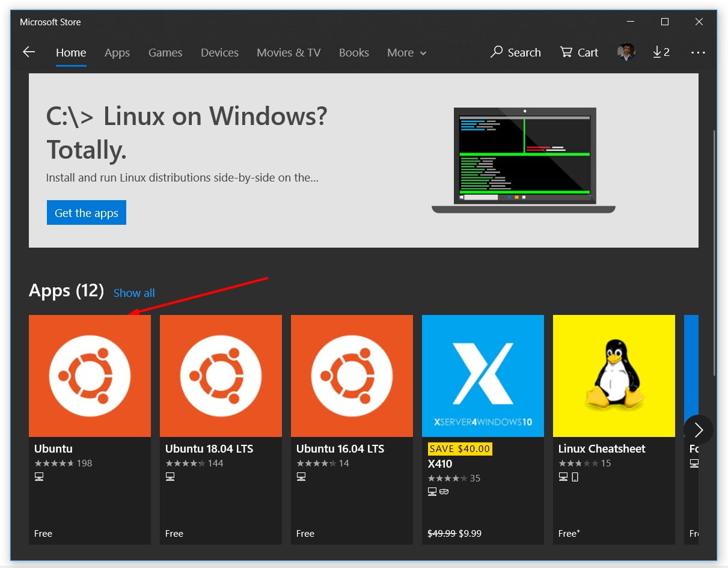728x568 pixels.
Task: Click the PC device icon under Ubuntu 18.04 LTS
Action: [170, 477]
